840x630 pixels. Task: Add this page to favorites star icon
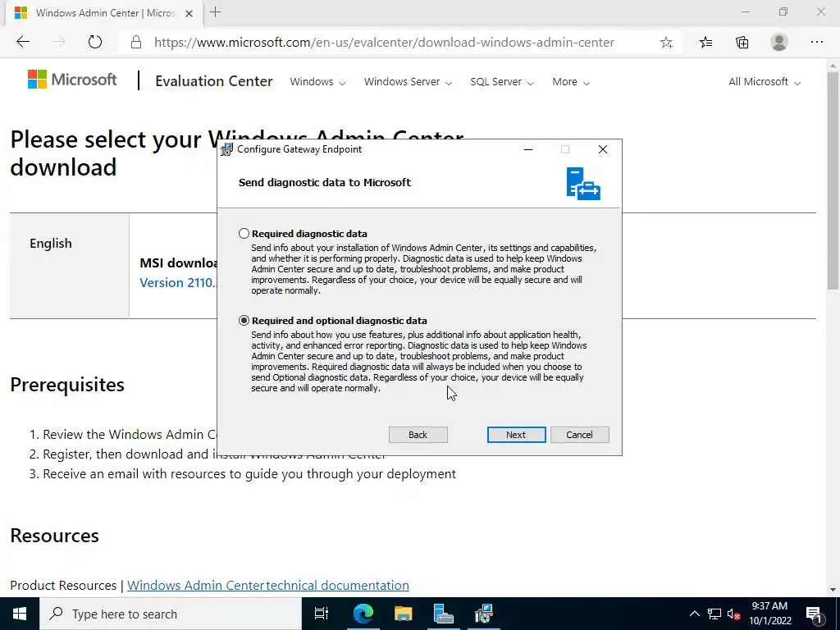(x=666, y=43)
